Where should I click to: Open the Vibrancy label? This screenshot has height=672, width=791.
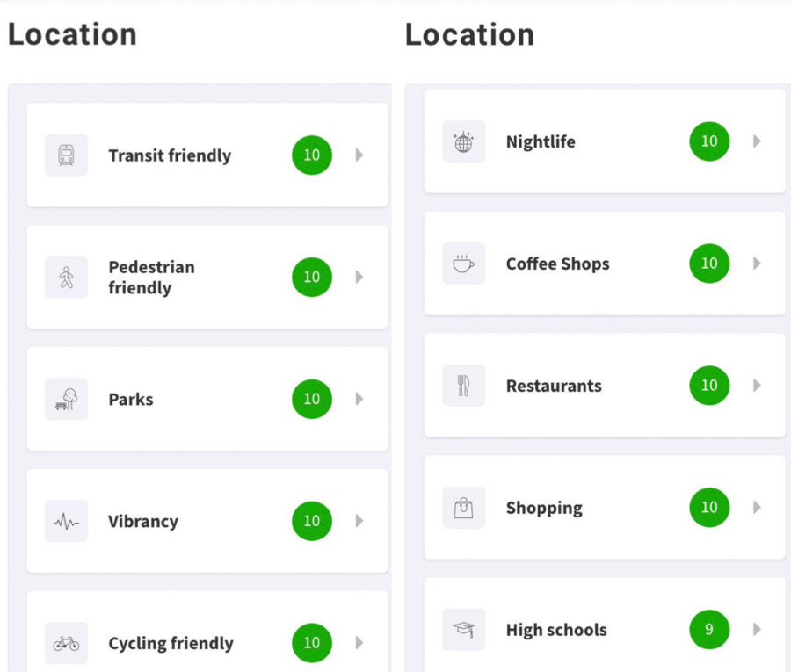(x=143, y=522)
